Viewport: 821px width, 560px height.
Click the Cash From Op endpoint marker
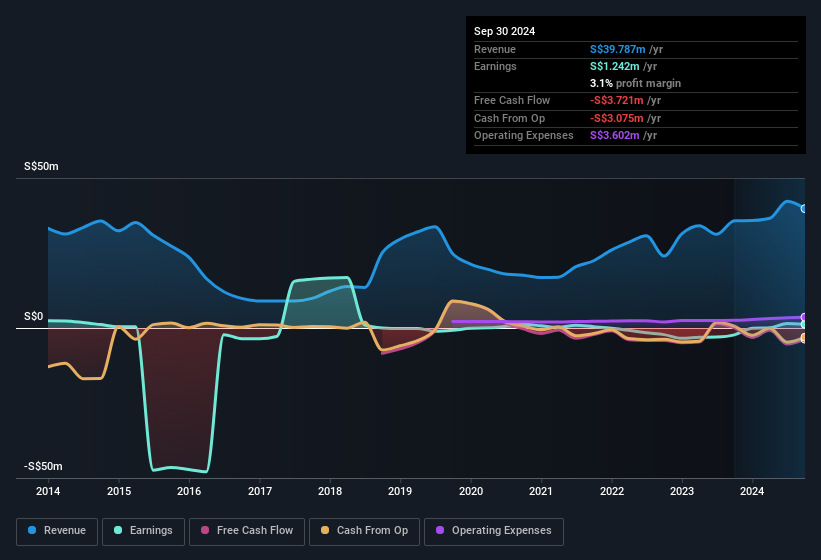tap(803, 338)
